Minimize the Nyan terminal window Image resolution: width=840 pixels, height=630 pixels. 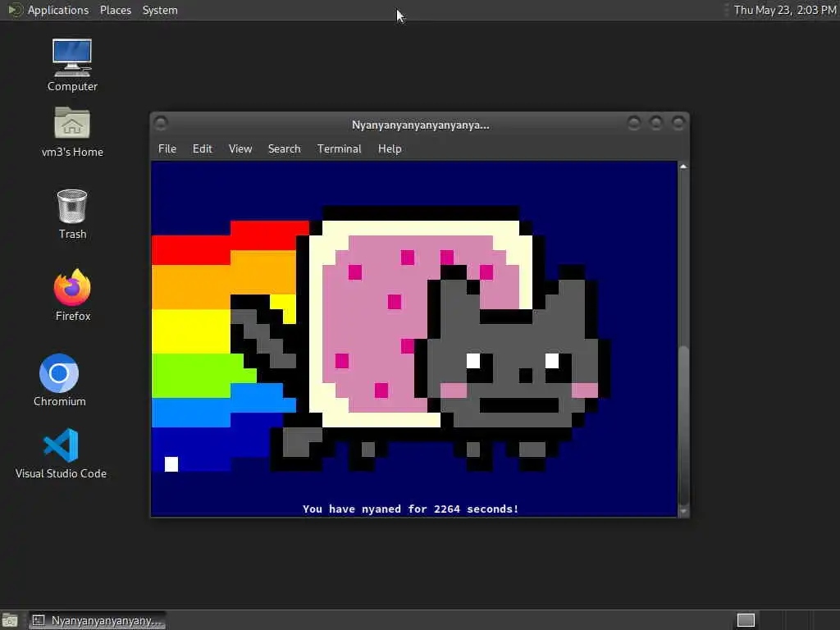click(634, 124)
